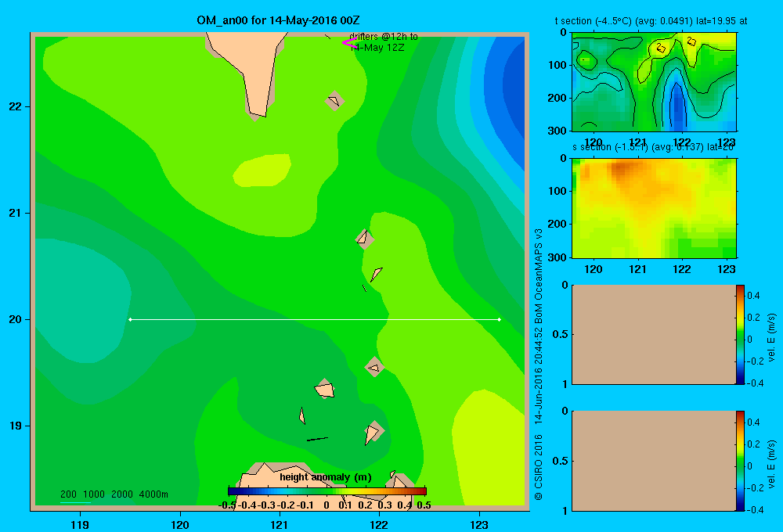
Task: Open the t section temperature plot
Action: (654, 82)
